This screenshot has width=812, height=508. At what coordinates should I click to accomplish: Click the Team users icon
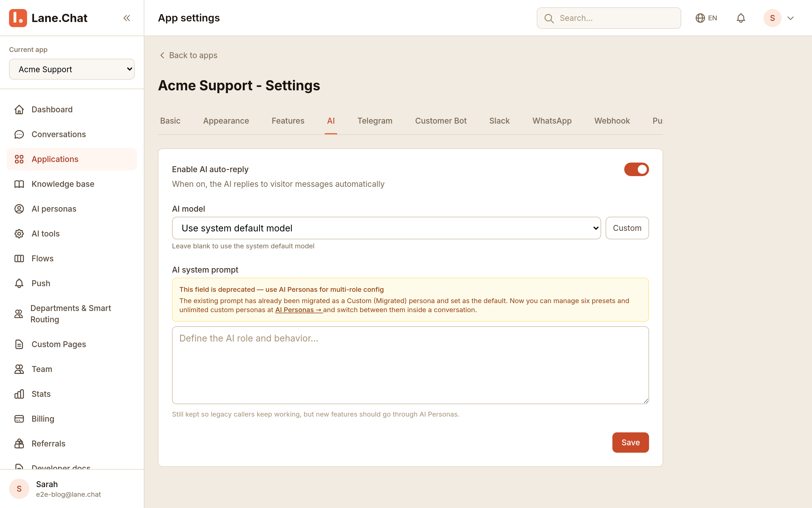click(x=19, y=369)
